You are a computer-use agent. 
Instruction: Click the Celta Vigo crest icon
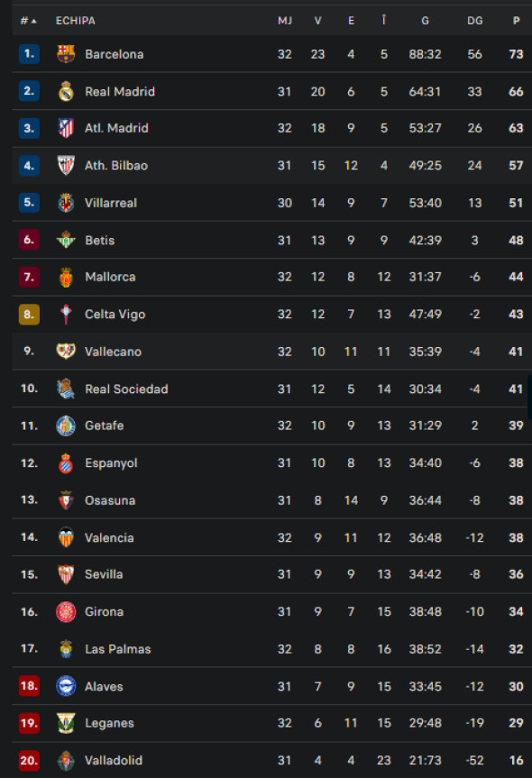pyautogui.click(x=66, y=314)
